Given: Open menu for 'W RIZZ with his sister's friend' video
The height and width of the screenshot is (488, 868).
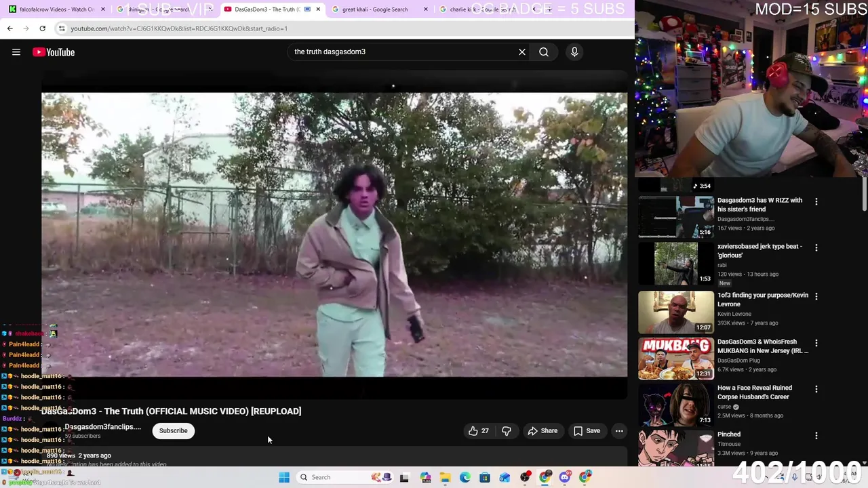Looking at the screenshot, I should pos(816,202).
